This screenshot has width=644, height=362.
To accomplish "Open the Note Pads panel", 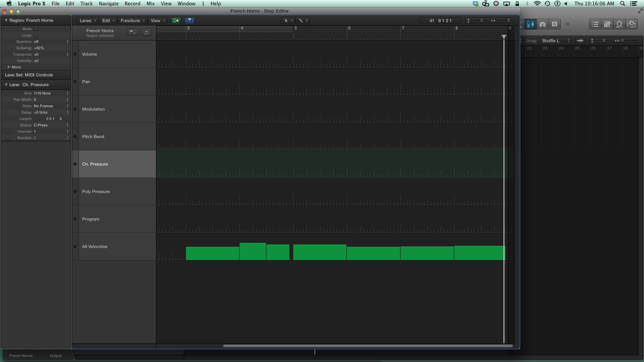I will click(607, 24).
